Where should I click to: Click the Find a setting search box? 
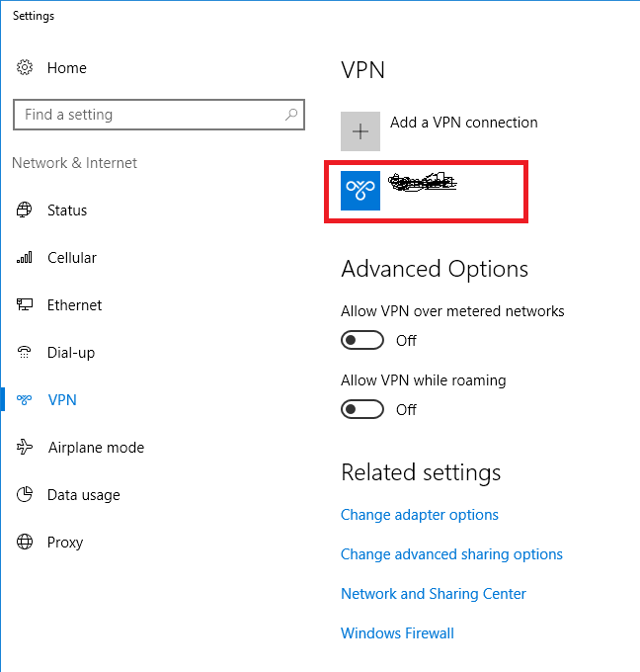click(x=148, y=115)
